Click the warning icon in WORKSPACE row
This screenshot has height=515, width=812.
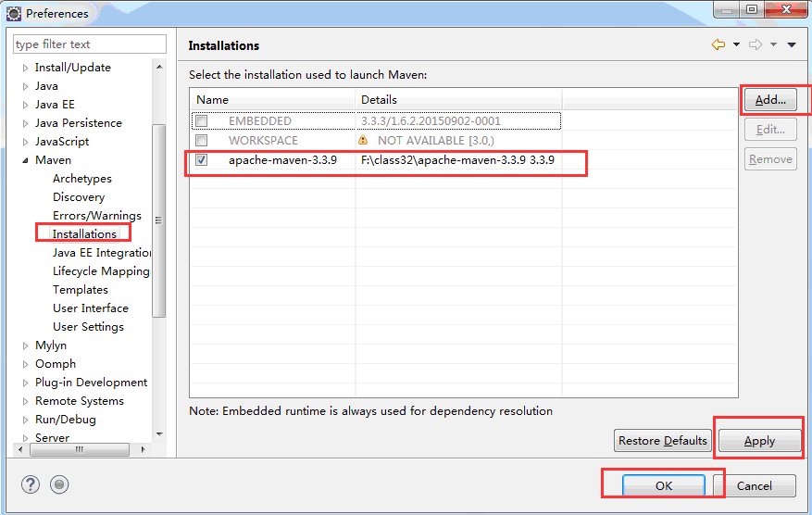(x=363, y=140)
